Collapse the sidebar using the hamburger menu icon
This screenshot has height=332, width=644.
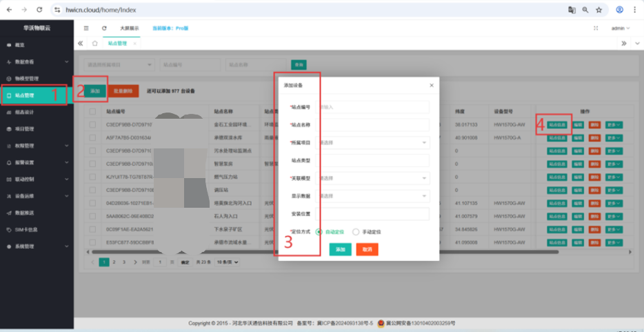pos(86,28)
